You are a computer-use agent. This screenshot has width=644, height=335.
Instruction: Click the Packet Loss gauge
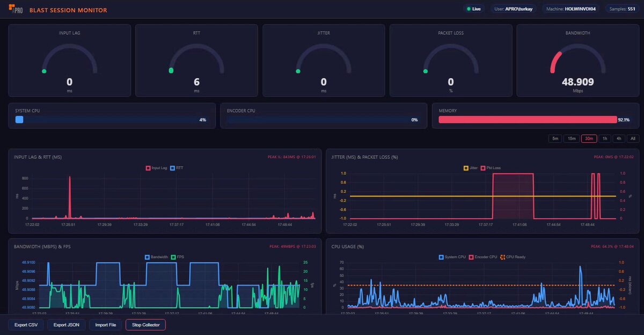(x=451, y=59)
